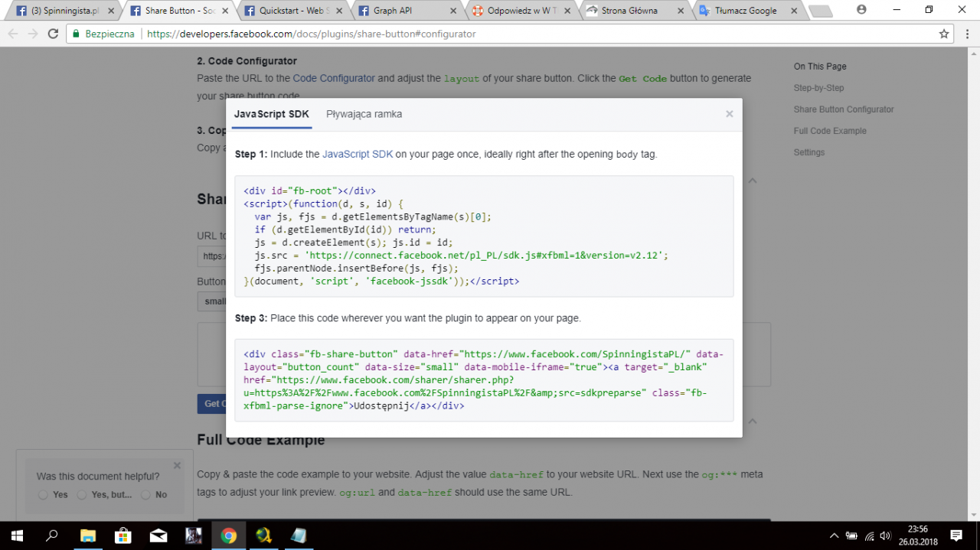Click the blue Get Code button
This screenshot has height=550, width=980.
(x=212, y=404)
